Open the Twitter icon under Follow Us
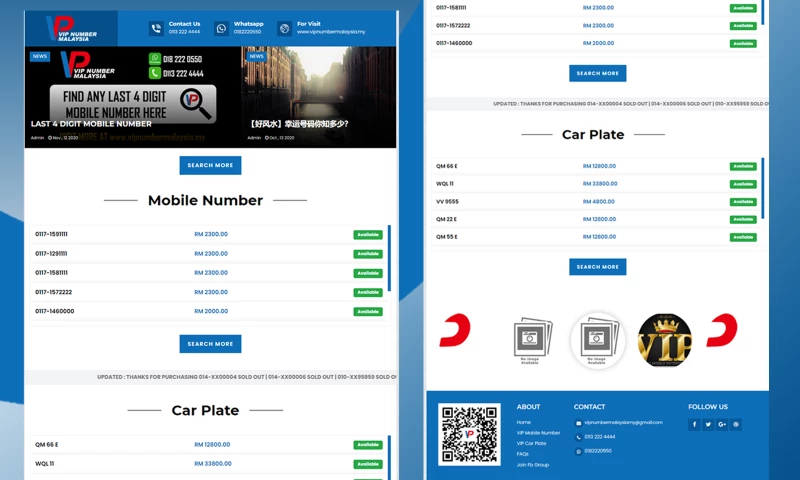This screenshot has width=800, height=480. tap(708, 425)
